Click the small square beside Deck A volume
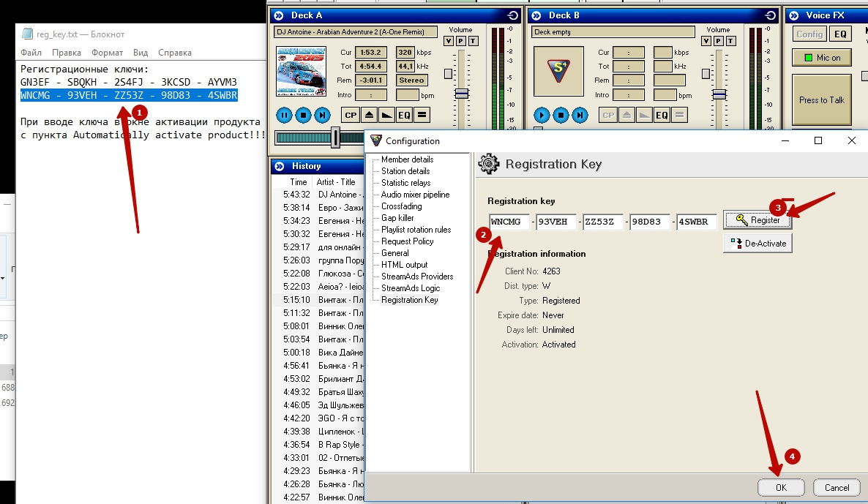Screen dimensions: 868x504 (x=449, y=74)
